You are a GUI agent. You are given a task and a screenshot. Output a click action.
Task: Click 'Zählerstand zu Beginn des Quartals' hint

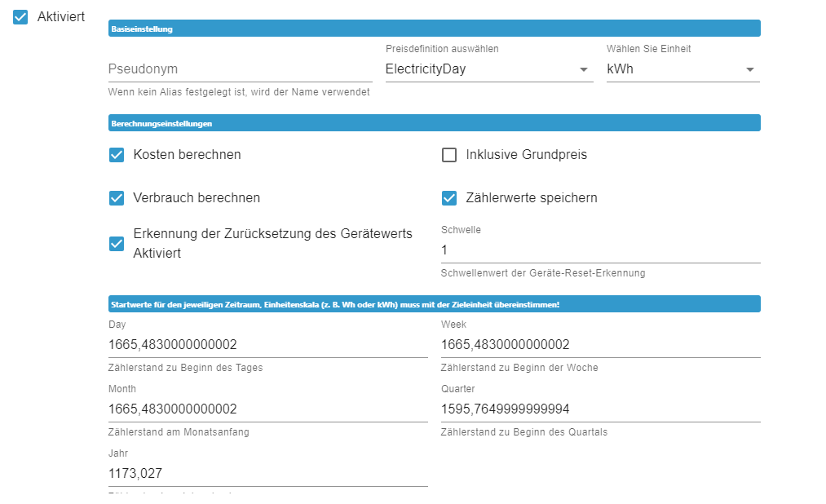[524, 432]
